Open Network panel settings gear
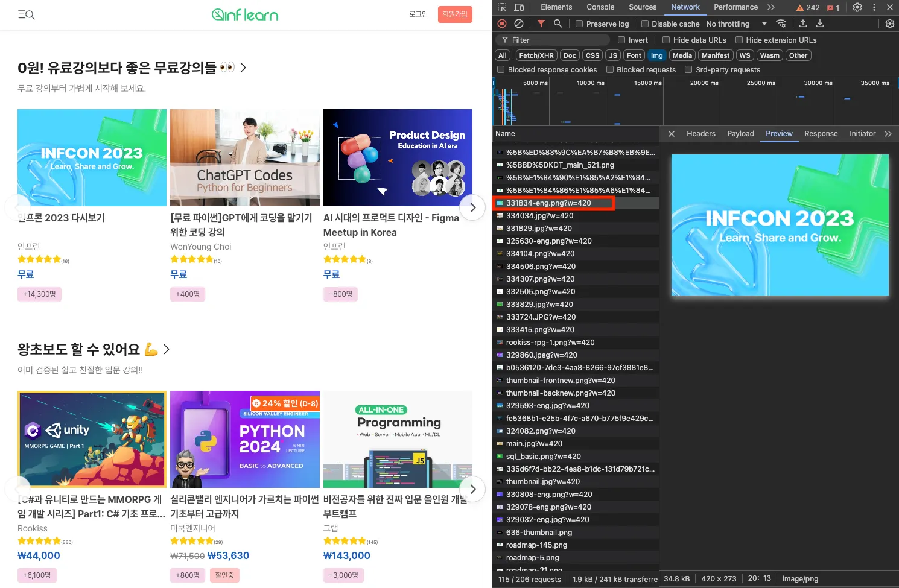The width and height of the screenshot is (899, 588). [x=890, y=24]
